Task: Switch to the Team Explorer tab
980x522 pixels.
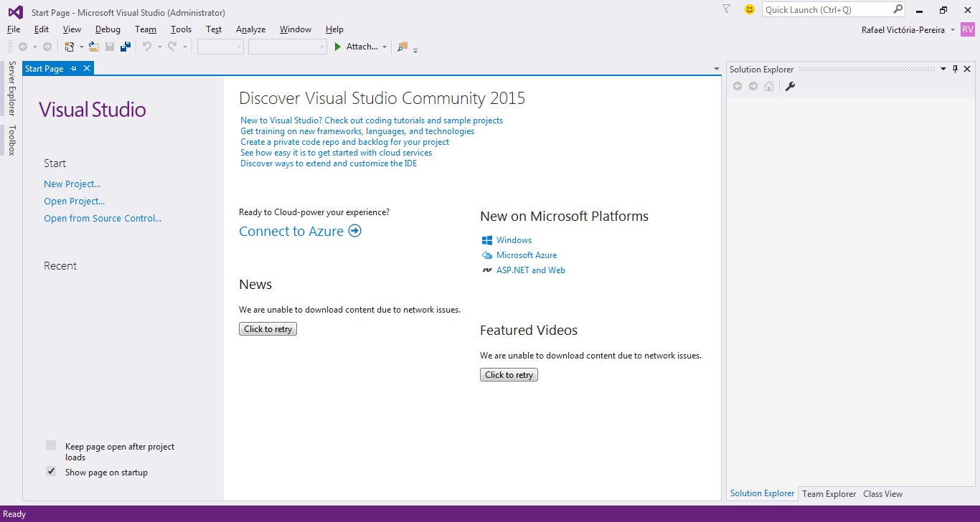Action: [829, 494]
